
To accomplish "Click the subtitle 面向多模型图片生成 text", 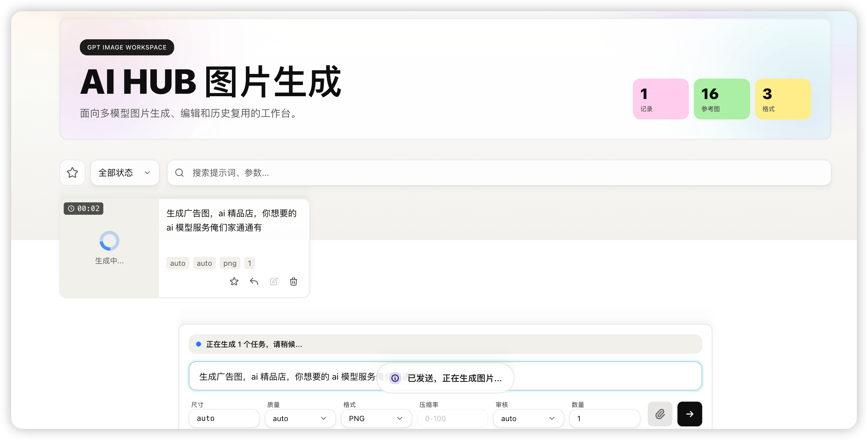I will (189, 113).
